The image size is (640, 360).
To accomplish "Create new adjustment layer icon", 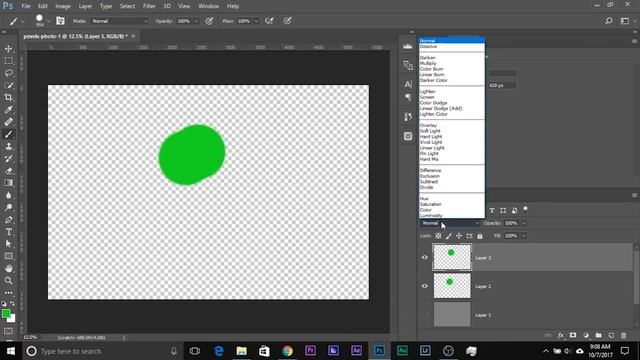I will tap(586, 335).
